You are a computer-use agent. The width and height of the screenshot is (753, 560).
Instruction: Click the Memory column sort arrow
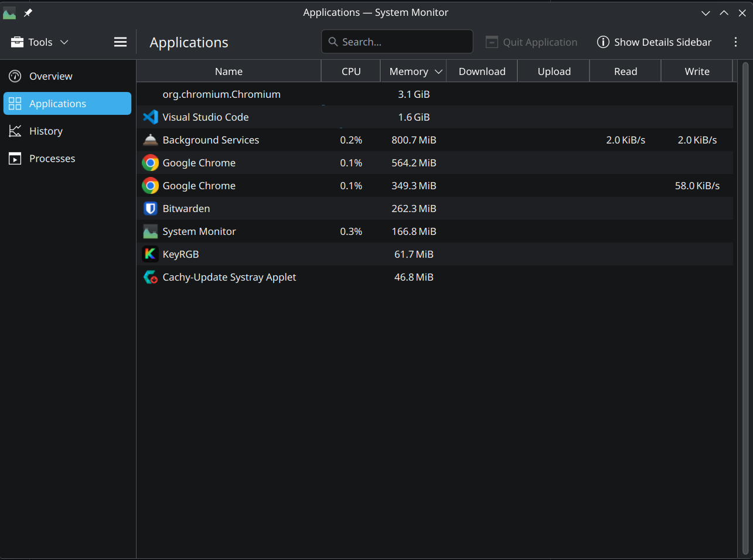coord(438,71)
